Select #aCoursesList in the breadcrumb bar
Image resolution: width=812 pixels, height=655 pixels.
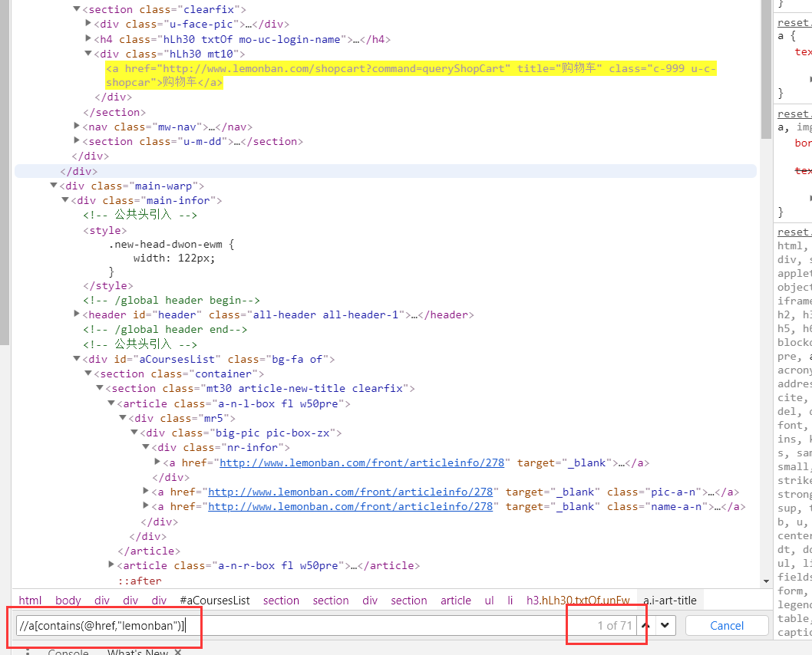point(215,601)
